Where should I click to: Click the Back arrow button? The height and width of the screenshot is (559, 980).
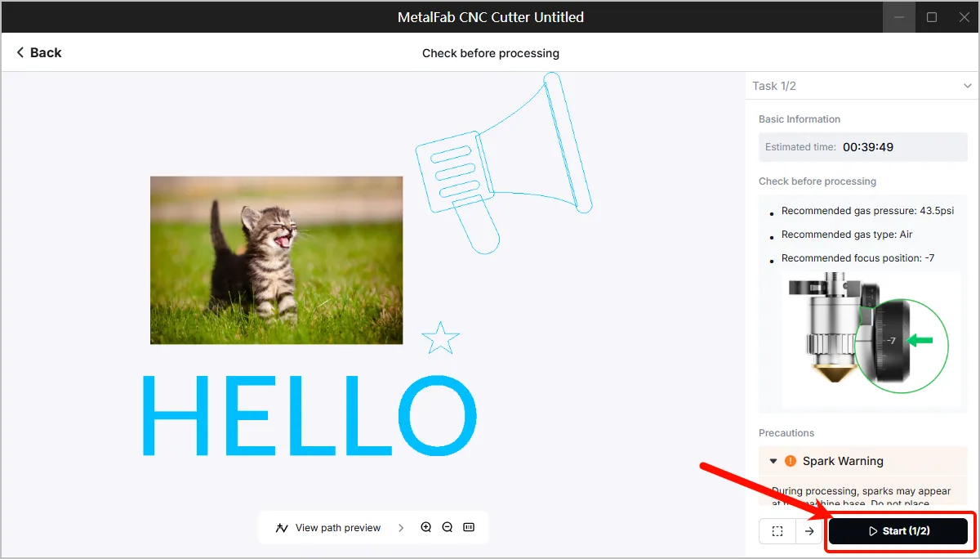point(38,52)
